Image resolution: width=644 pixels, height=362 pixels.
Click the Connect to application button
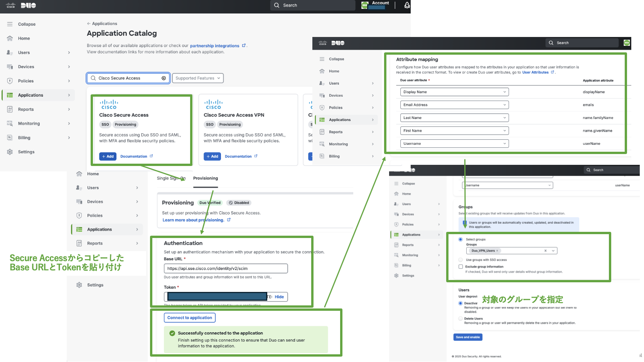[190, 318]
